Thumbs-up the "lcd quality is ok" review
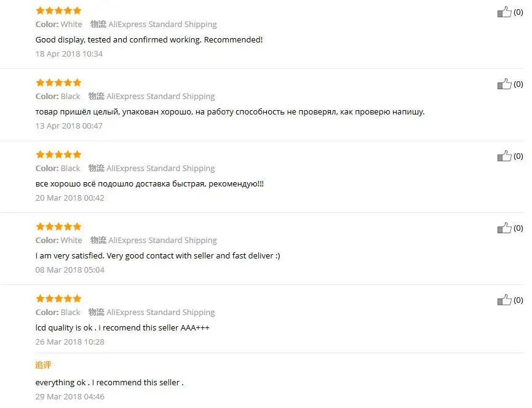 coord(504,300)
